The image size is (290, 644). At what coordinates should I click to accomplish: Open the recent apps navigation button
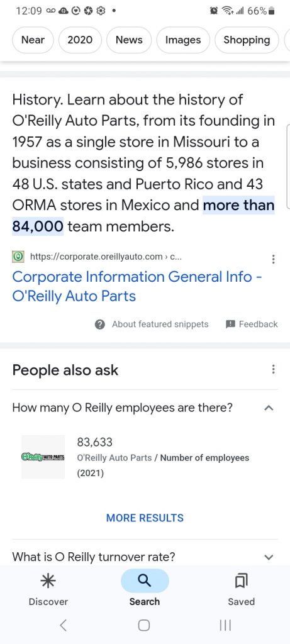point(225,625)
